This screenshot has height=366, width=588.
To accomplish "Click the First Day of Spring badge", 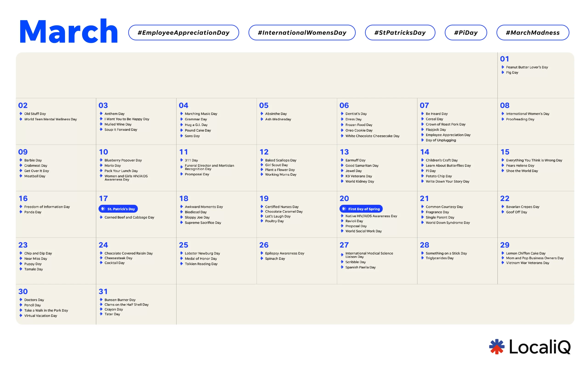I will (361, 209).
